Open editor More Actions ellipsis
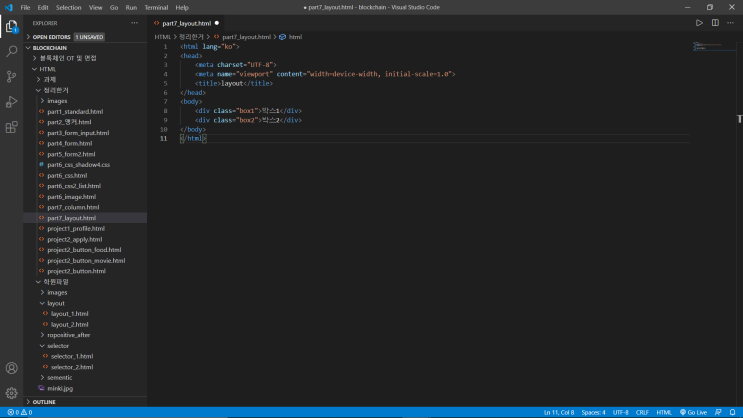Viewport: 743px width, 418px height. [x=730, y=23]
